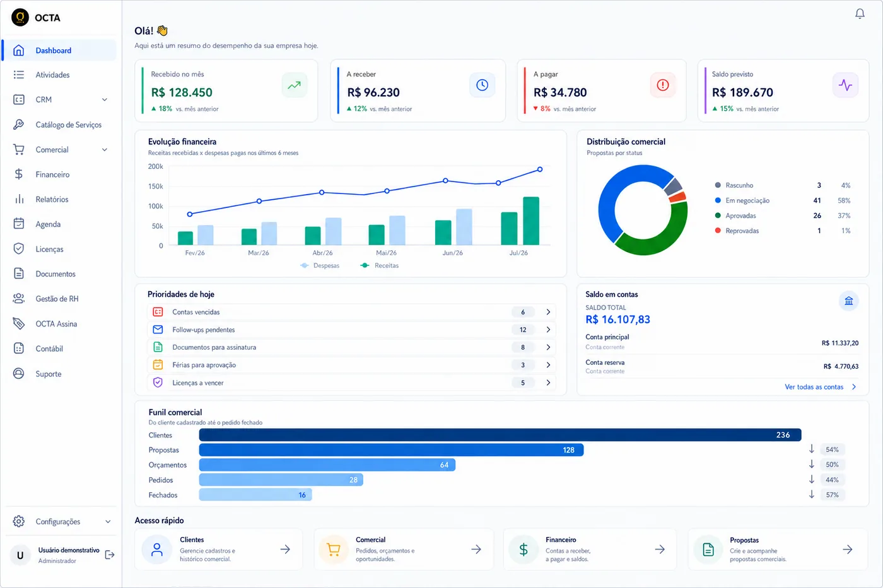Viewport: 883px width, 588px height.
Task: Click the shield icon for Licenças a vencer
Action: [158, 383]
